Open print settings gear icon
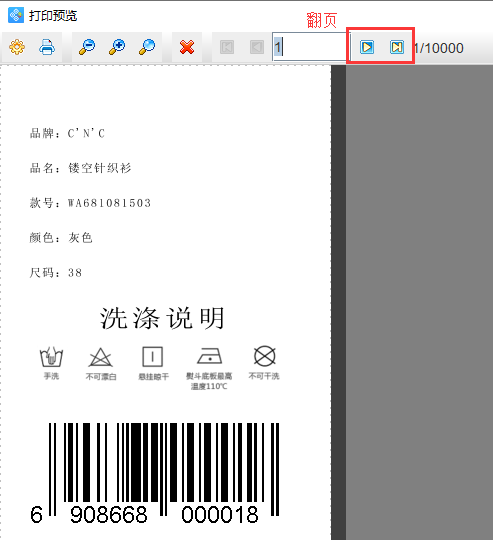 click(17, 47)
